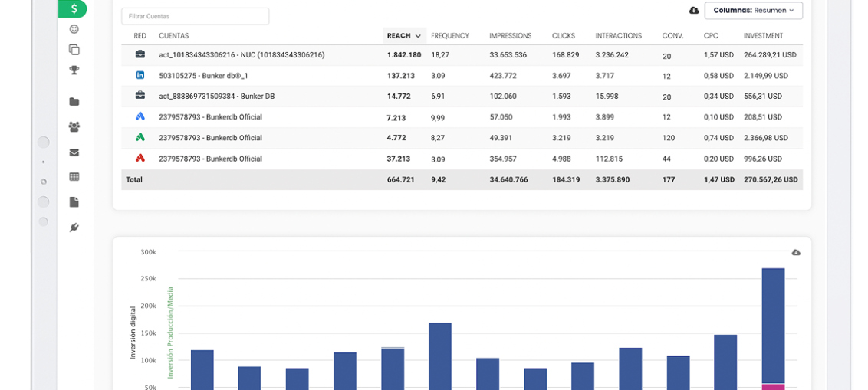Click investment value 208,51 USD
This screenshot has height=390, width=868.
(763, 117)
